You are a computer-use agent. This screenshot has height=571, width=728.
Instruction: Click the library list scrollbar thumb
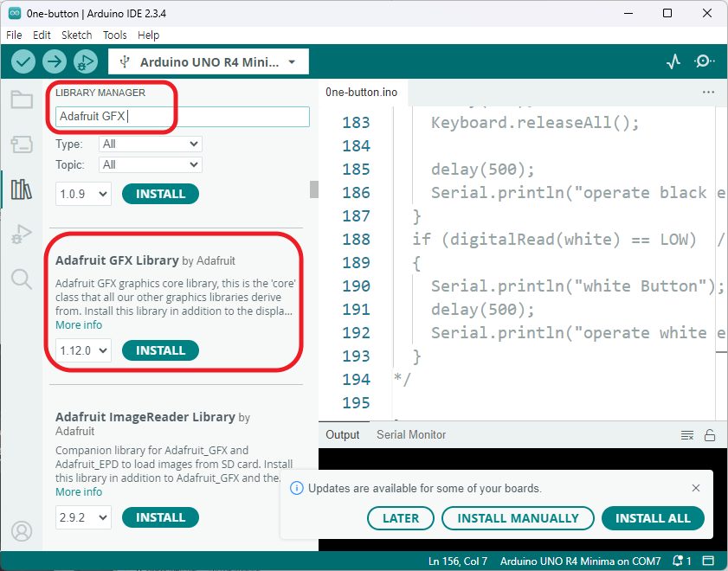coord(314,189)
